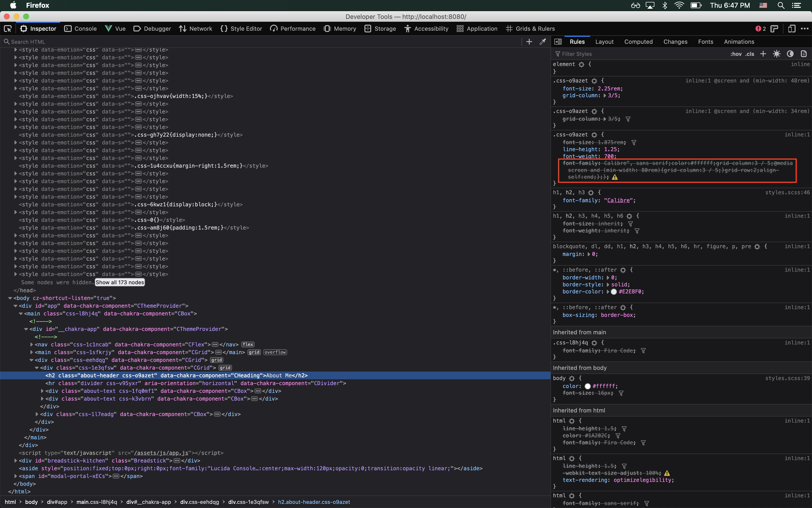Switch to Computed side panel tab
The width and height of the screenshot is (812, 508).
click(x=638, y=42)
